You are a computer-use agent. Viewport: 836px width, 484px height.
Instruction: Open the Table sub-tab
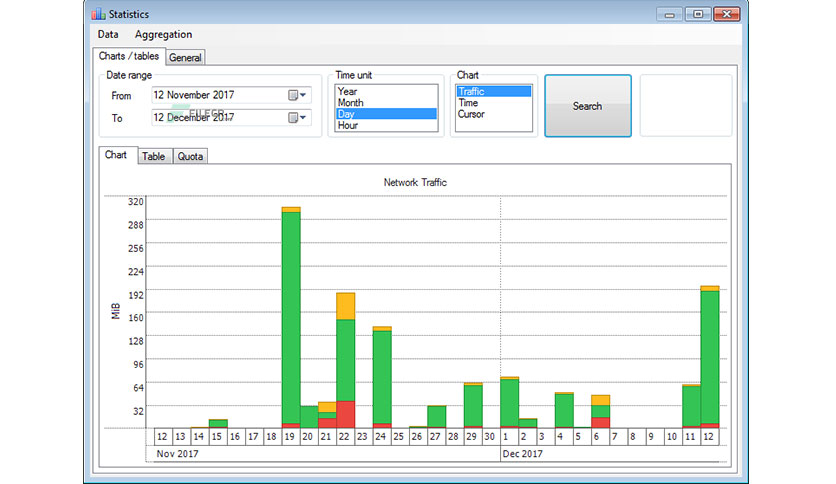tap(154, 156)
